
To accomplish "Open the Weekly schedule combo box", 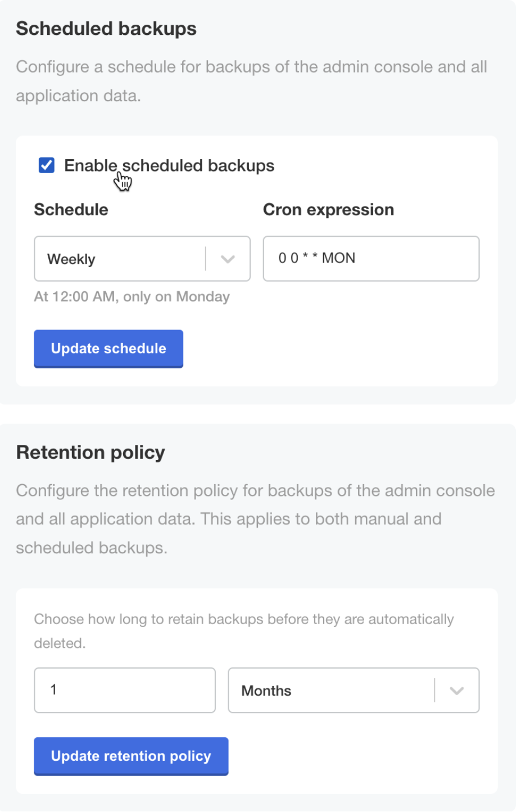I will point(124,259).
